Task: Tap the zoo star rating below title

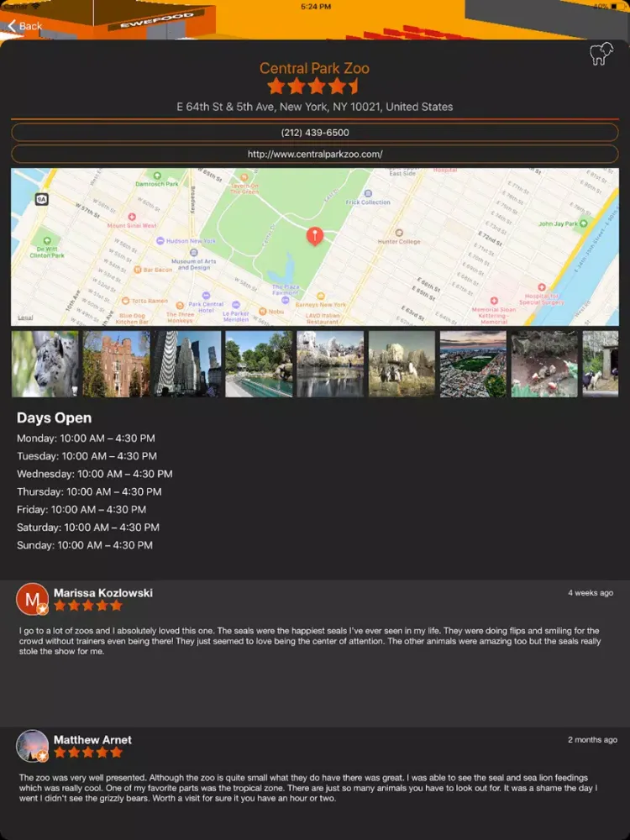Action: (x=312, y=86)
